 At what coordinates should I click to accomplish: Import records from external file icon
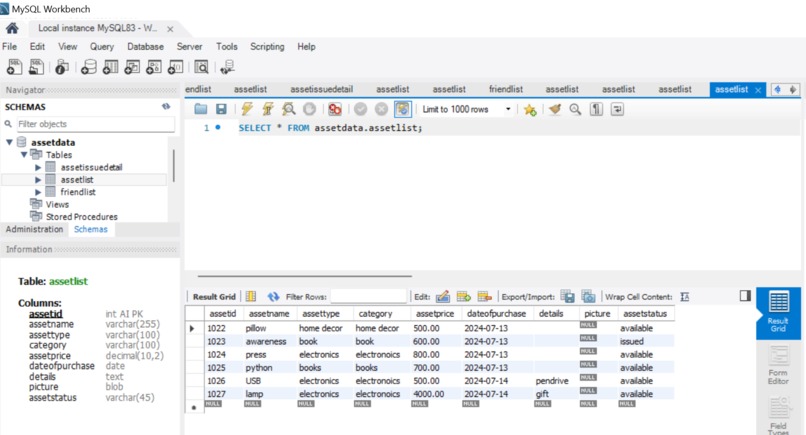tap(588, 296)
